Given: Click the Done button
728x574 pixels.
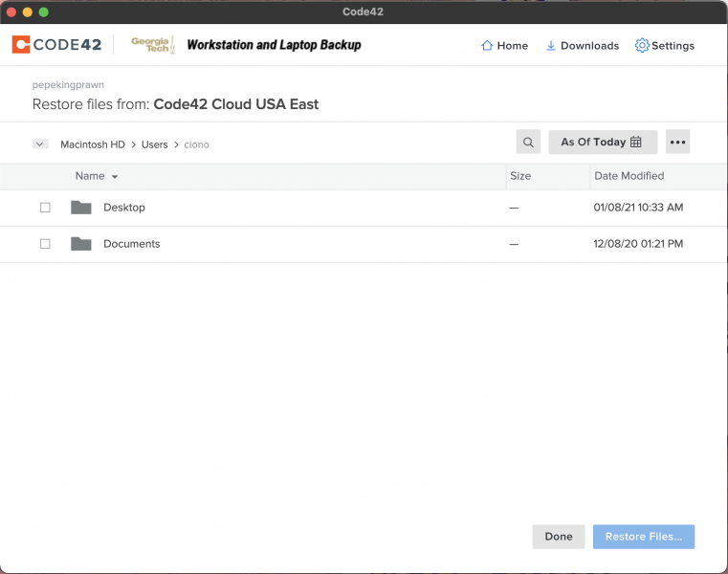Looking at the screenshot, I should 559,537.
